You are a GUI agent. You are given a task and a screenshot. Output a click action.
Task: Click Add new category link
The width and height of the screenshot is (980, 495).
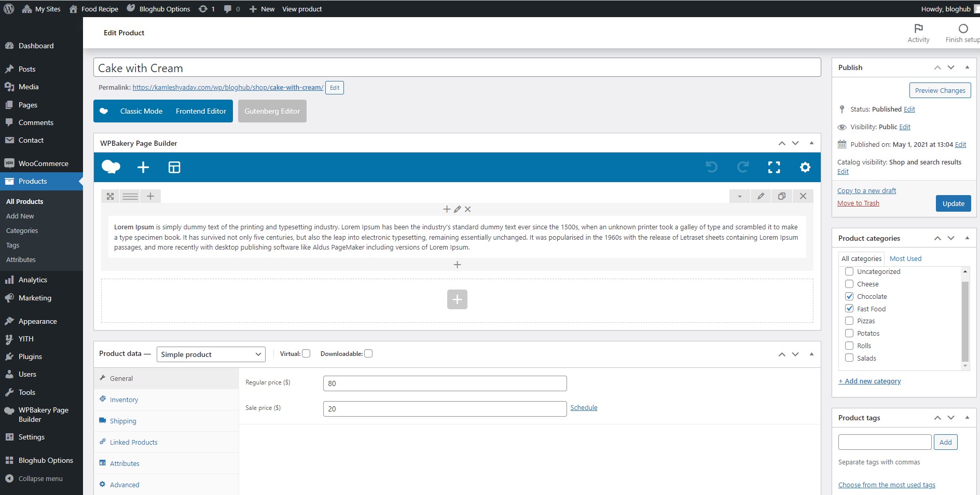click(869, 381)
